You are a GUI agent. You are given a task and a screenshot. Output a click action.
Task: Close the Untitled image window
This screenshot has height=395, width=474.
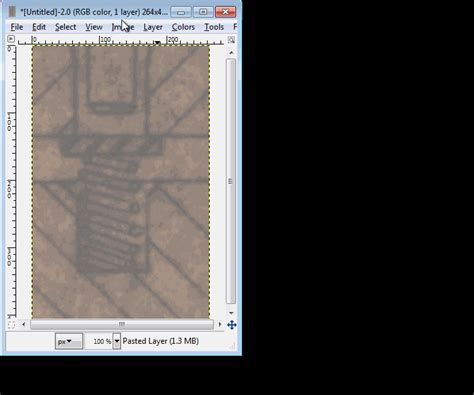tap(226, 12)
